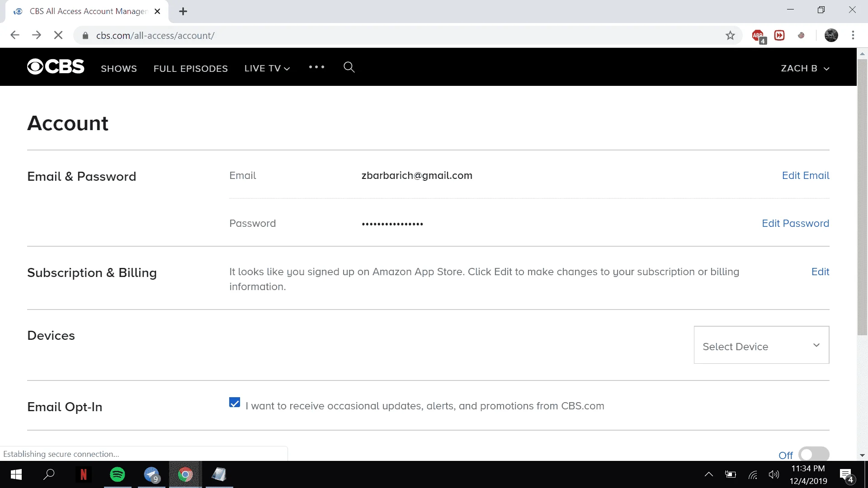Click the Email & Password section heading
This screenshot has width=868, height=488.
coord(82,176)
